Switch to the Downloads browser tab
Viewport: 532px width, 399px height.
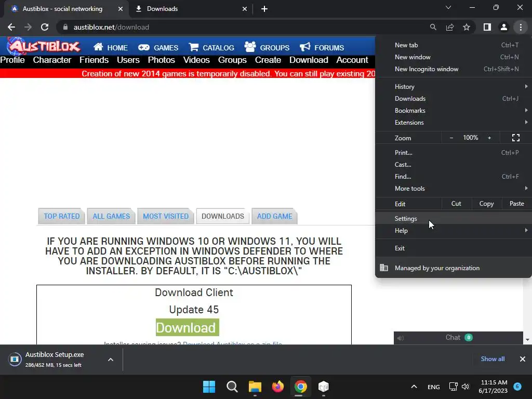[x=191, y=9]
